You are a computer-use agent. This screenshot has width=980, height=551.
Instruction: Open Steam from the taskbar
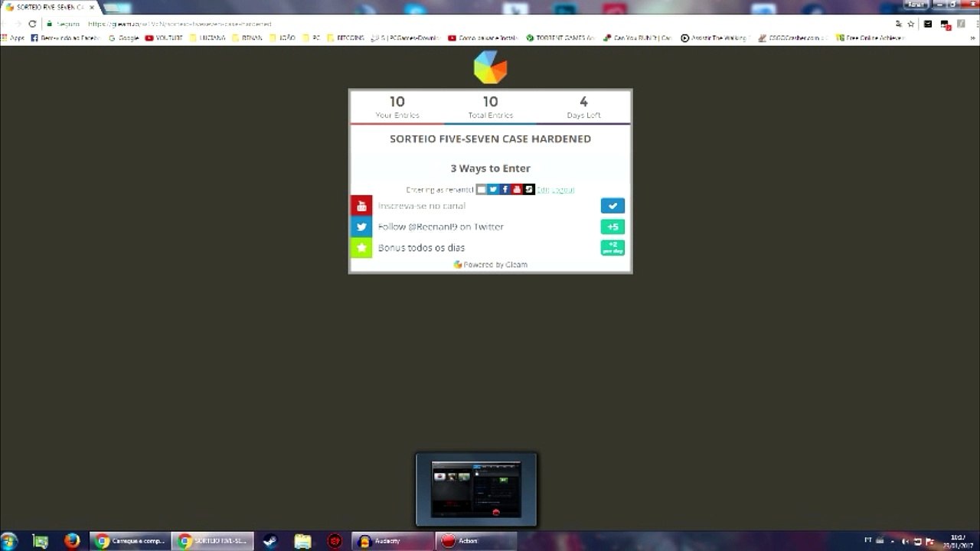pos(269,541)
